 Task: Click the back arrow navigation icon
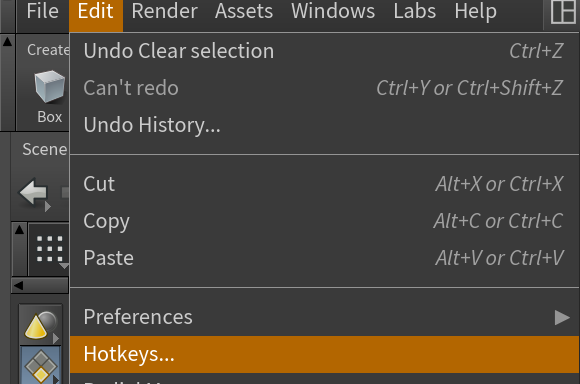click(x=33, y=192)
